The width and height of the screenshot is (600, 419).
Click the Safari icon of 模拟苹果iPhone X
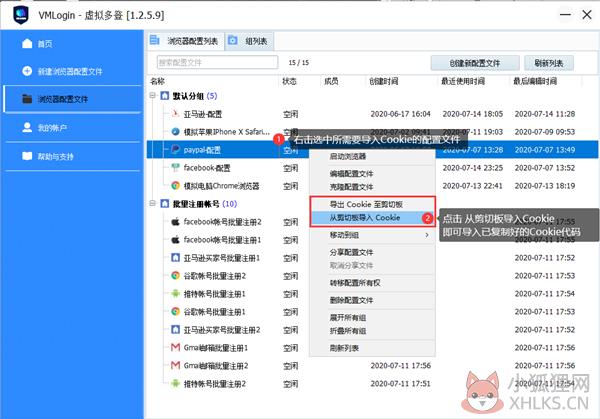[x=175, y=132]
